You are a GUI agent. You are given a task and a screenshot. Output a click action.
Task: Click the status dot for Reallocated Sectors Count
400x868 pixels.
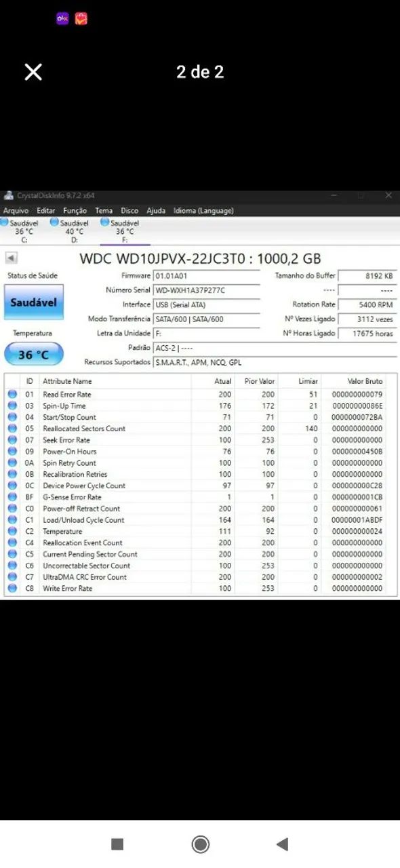12,429
